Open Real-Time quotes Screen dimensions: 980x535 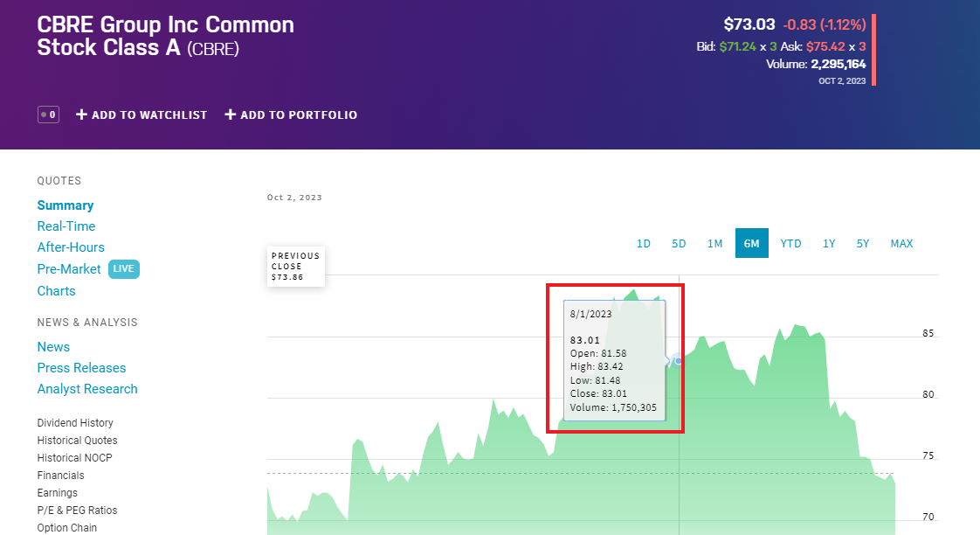point(66,226)
